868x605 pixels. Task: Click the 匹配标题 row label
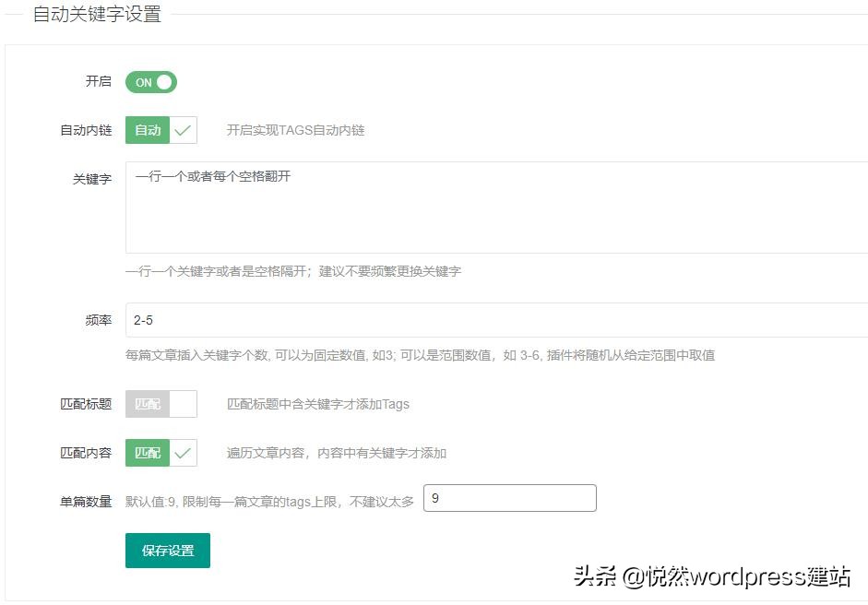(87, 403)
